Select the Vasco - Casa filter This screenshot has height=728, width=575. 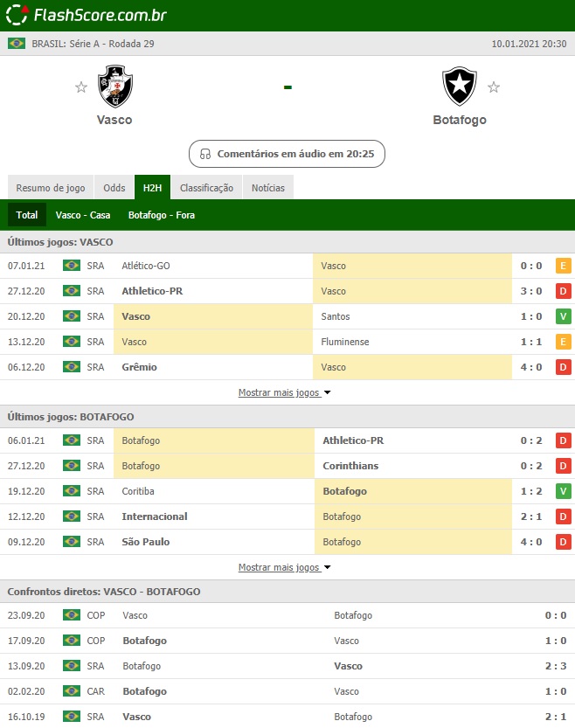point(83,215)
